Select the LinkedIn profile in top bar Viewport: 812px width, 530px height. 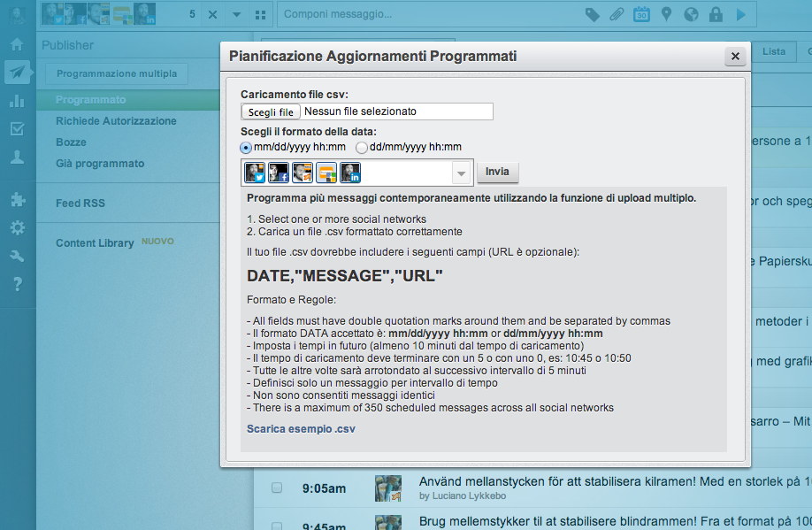pos(144,14)
